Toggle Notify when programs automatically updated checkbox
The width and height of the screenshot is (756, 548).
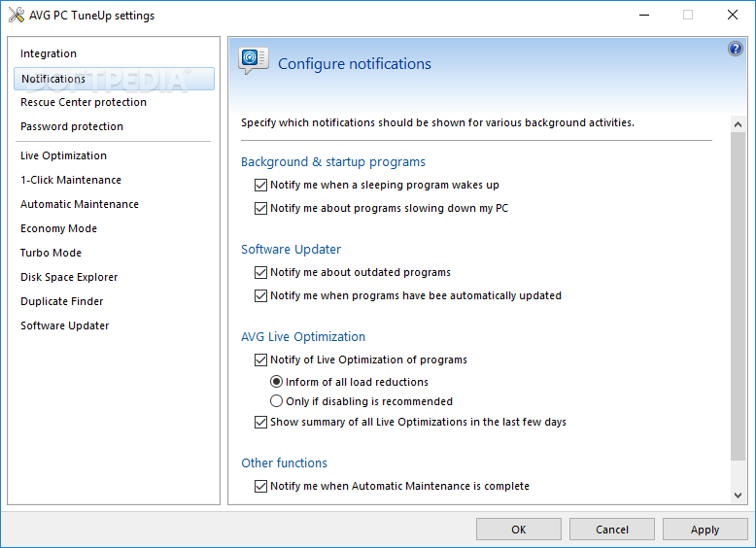coord(260,295)
